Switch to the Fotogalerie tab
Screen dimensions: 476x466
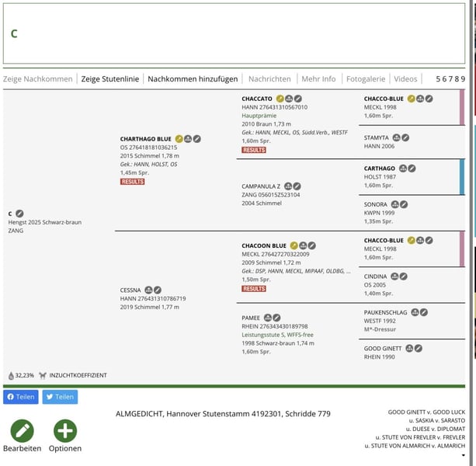(x=365, y=79)
